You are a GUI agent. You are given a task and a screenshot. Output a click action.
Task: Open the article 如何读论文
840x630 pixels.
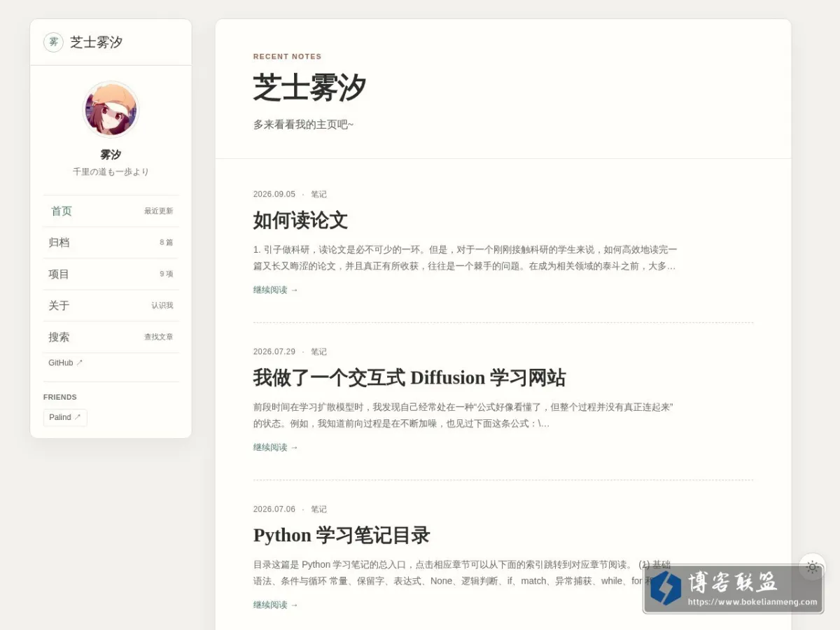tap(300, 220)
